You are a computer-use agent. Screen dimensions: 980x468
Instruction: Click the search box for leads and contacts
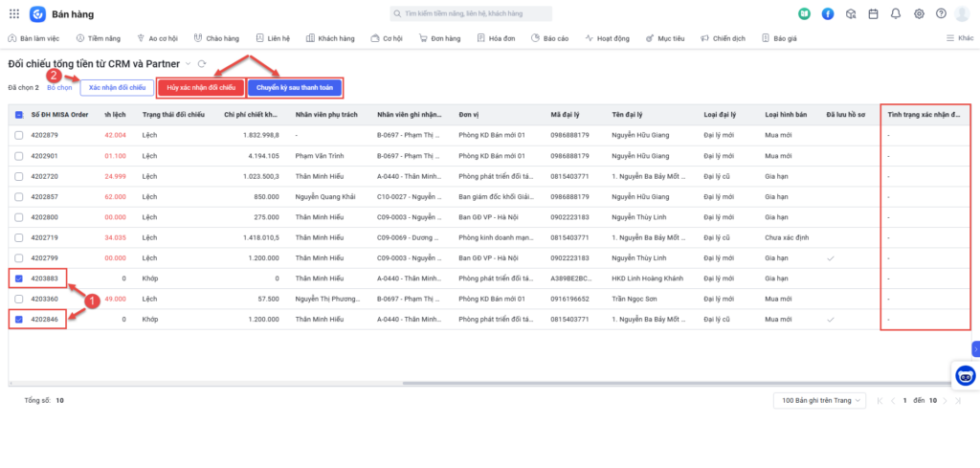(x=471, y=14)
